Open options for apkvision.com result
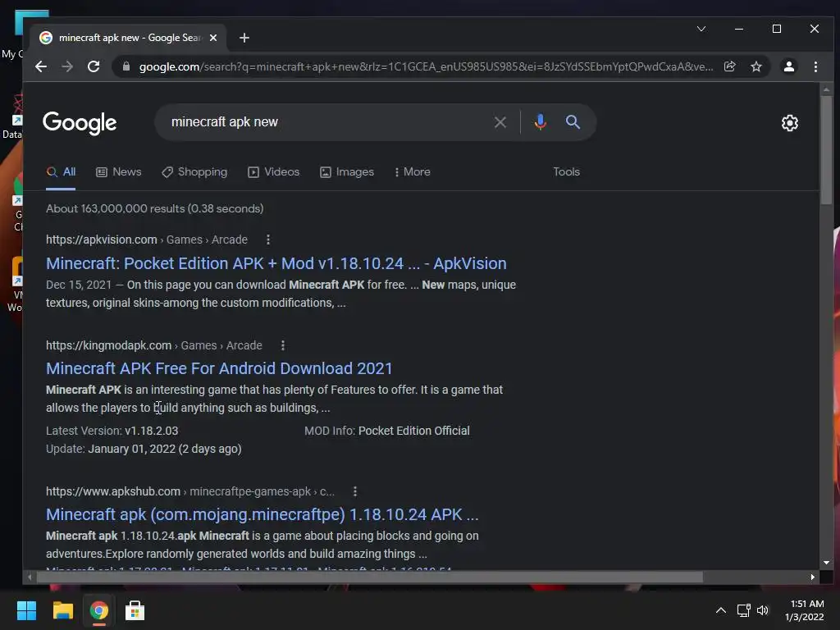Image resolution: width=840 pixels, height=630 pixels. click(268, 240)
